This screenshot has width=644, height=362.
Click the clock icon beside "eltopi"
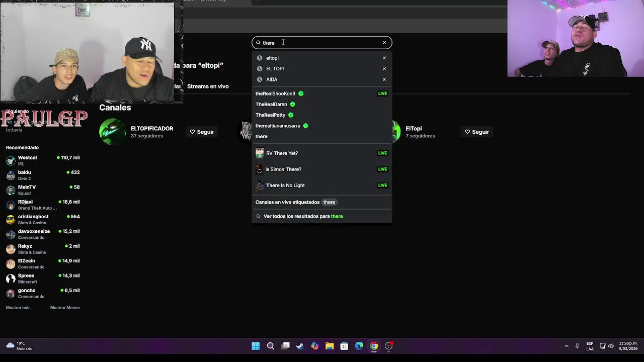coord(260,58)
